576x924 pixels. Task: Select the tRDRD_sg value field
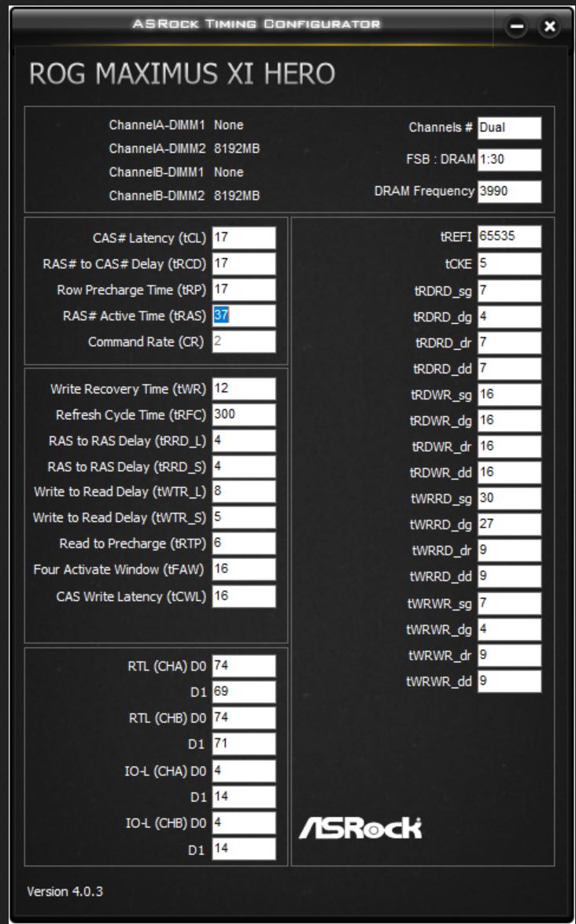click(x=509, y=290)
